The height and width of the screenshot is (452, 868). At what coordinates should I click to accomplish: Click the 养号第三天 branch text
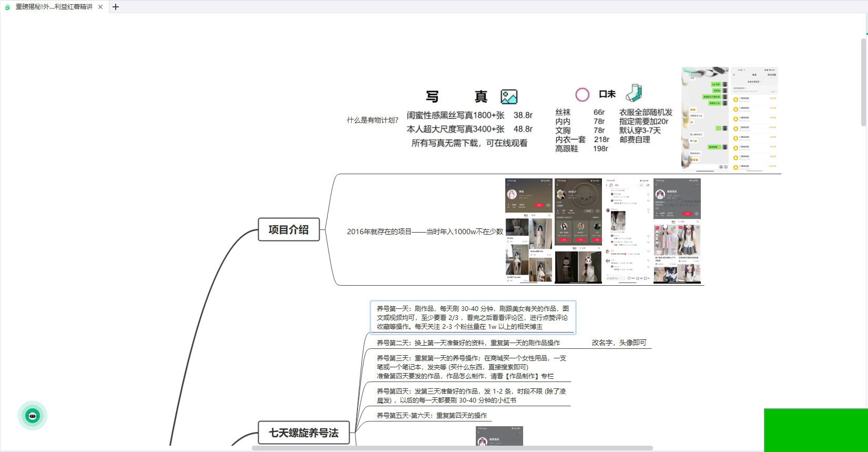point(471,367)
